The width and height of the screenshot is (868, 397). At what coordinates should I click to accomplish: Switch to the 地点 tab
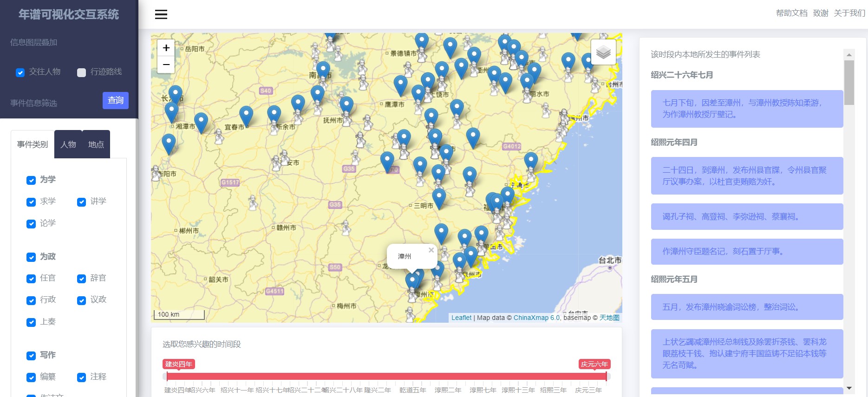pos(96,144)
